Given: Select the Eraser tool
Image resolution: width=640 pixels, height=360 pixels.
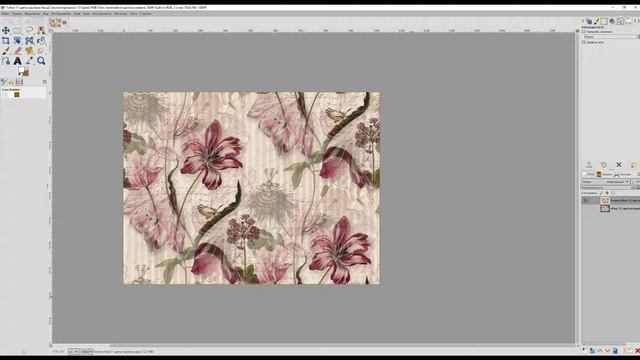Looking at the screenshot, I should 18,51.
